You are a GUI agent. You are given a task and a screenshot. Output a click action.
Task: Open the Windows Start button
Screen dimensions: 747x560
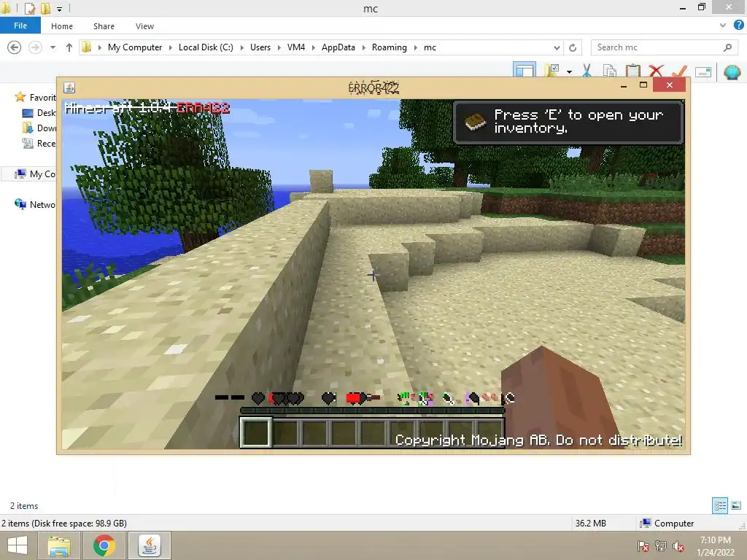[x=18, y=545]
